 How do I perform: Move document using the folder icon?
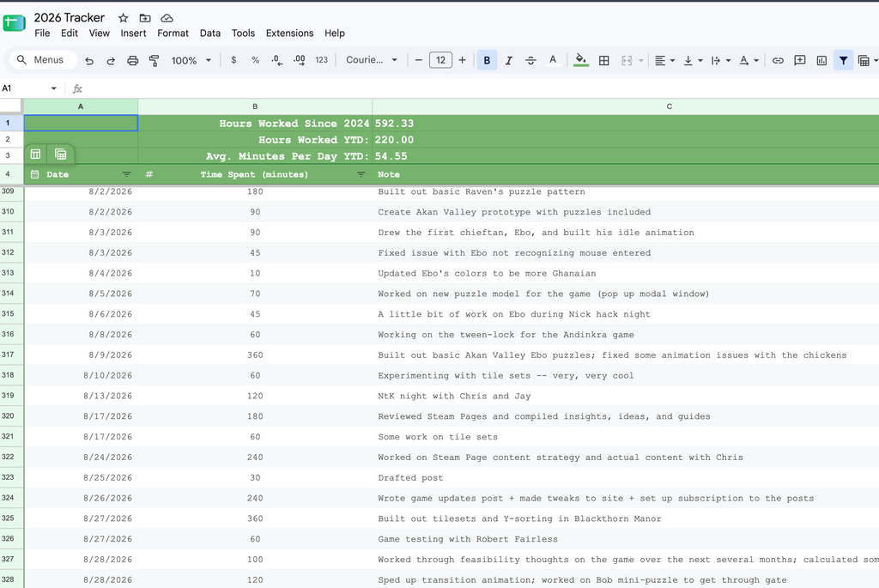pos(144,18)
